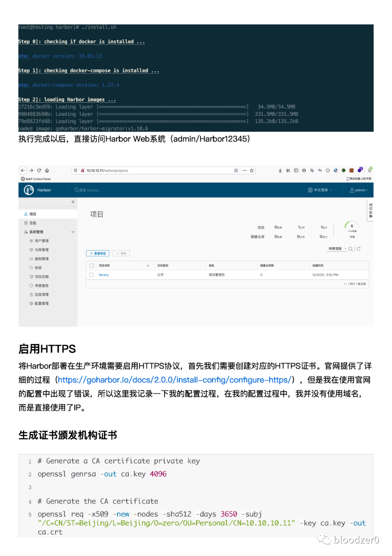Bookmark the page with star icon
Viewport: 392px width, 556px height.
coord(252,170)
